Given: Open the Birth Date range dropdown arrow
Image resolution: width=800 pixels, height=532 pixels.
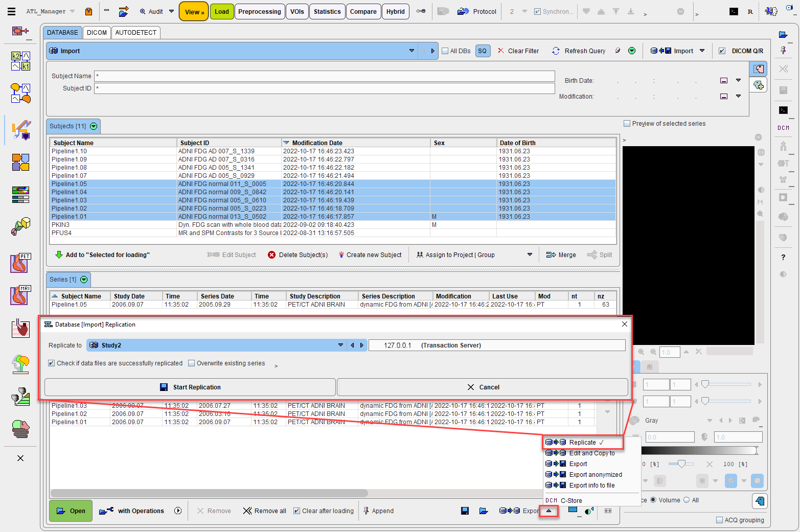Looking at the screenshot, I should tap(738, 80).
